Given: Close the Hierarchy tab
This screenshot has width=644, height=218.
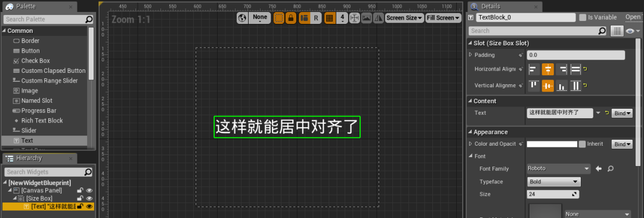Looking at the screenshot, I should coord(71,159).
